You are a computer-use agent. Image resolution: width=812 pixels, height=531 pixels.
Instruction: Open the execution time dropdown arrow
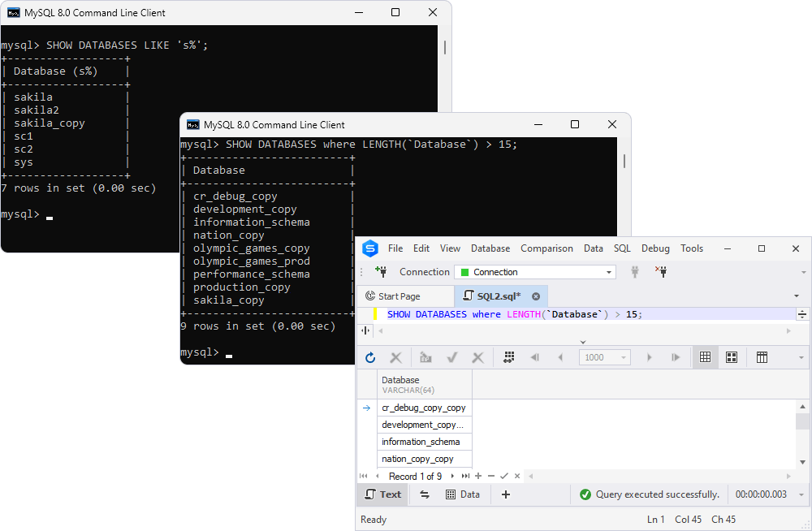pyautogui.click(x=801, y=495)
